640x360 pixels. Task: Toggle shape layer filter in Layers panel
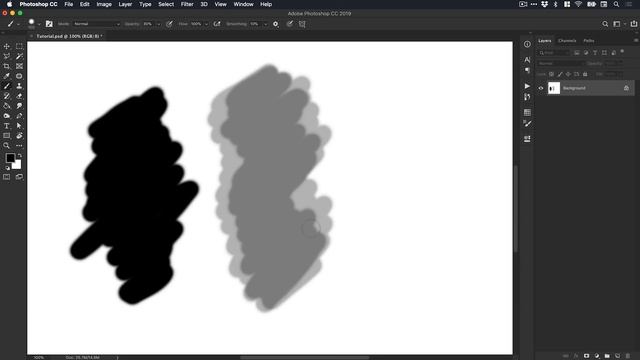(604, 53)
